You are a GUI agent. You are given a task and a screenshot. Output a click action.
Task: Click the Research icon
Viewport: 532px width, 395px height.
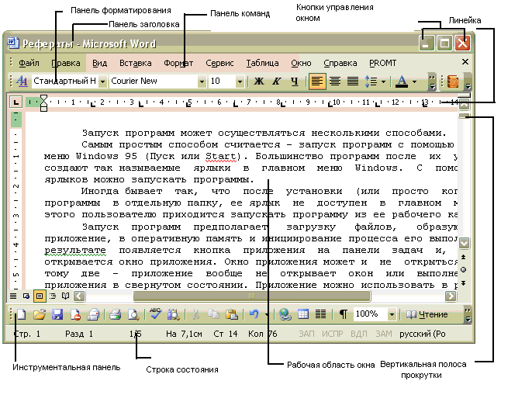click(174, 314)
